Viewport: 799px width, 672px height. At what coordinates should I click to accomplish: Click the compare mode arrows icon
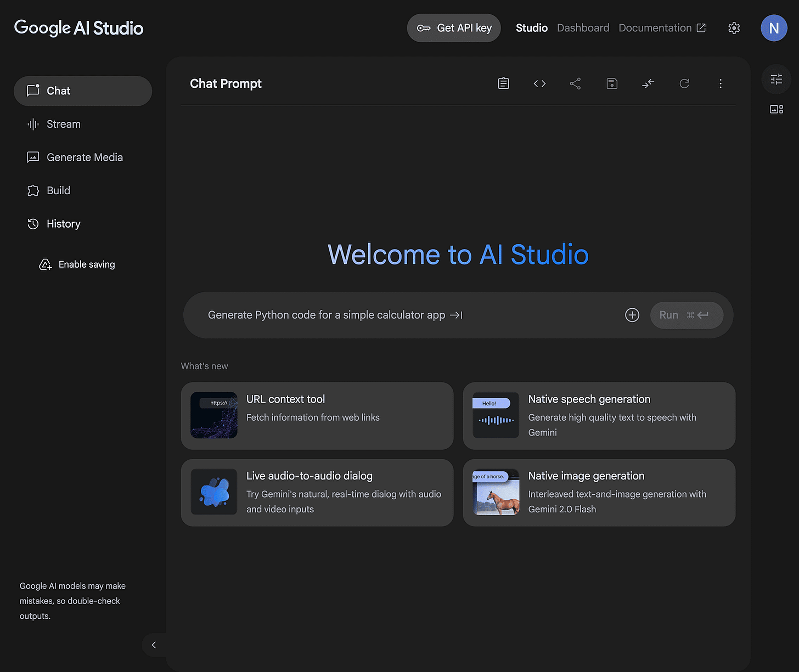coord(648,83)
